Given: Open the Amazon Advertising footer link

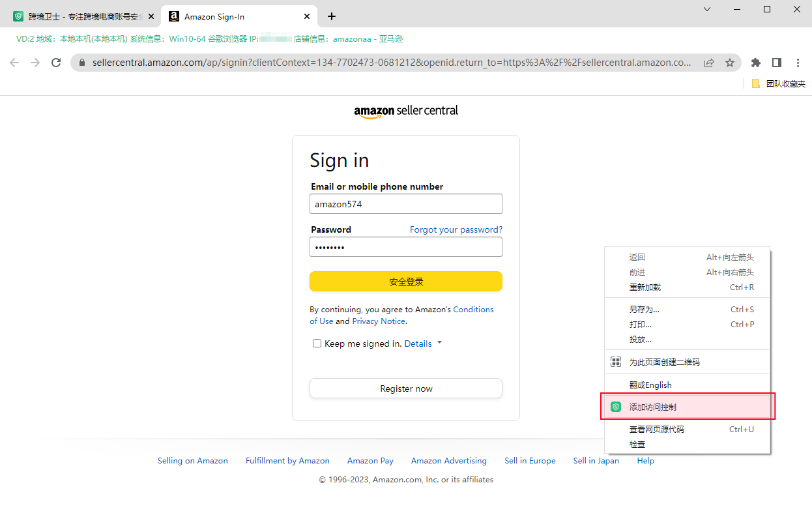Looking at the screenshot, I should [x=449, y=461].
